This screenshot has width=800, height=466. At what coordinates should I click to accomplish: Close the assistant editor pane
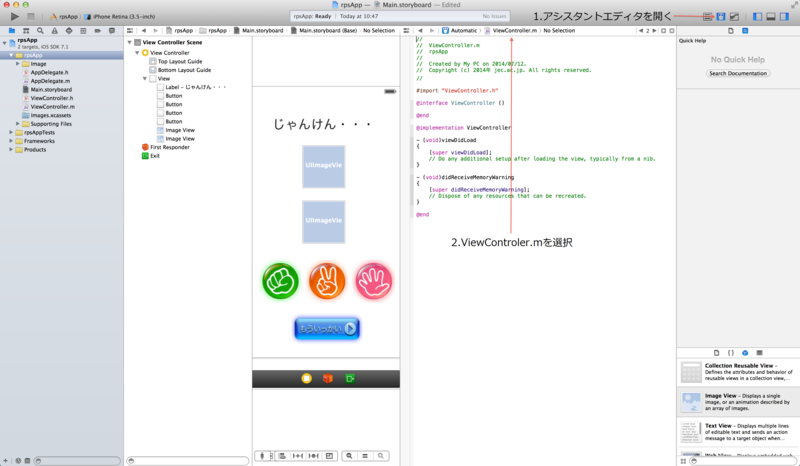click(671, 31)
